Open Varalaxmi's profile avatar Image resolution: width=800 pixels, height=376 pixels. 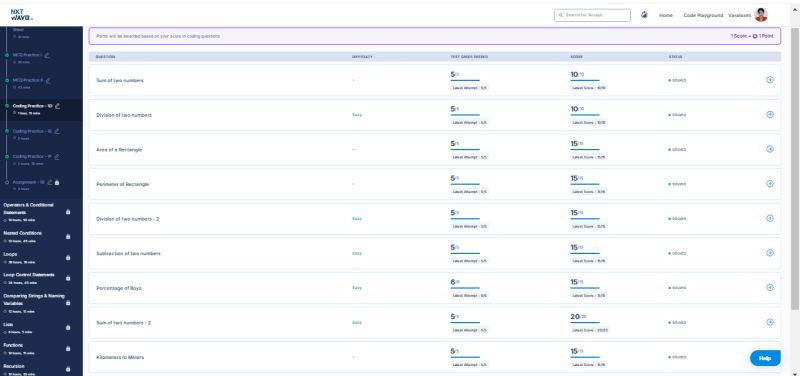761,15
